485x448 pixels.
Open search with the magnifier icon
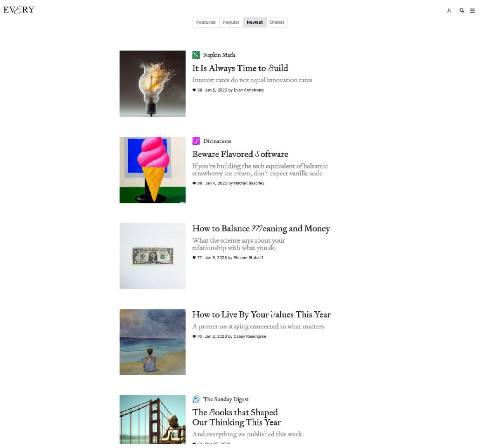(x=462, y=10)
